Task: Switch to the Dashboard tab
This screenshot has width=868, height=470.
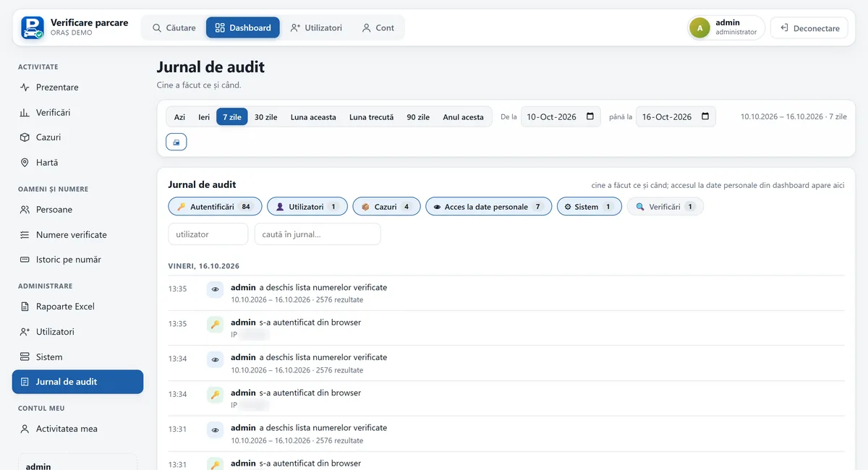Action: coord(243,27)
